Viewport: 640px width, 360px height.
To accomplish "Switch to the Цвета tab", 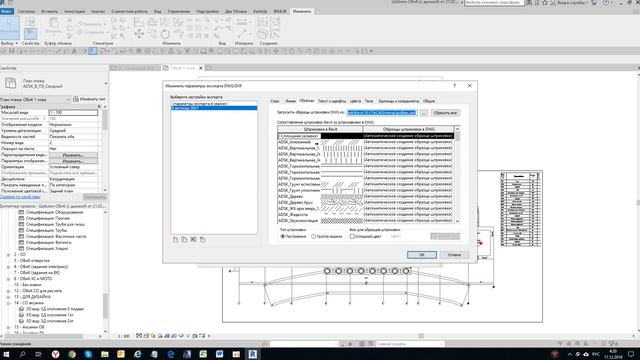I will coord(355,101).
